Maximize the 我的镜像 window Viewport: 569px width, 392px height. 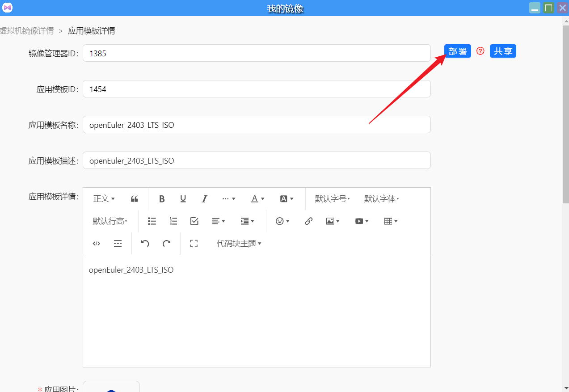point(548,8)
